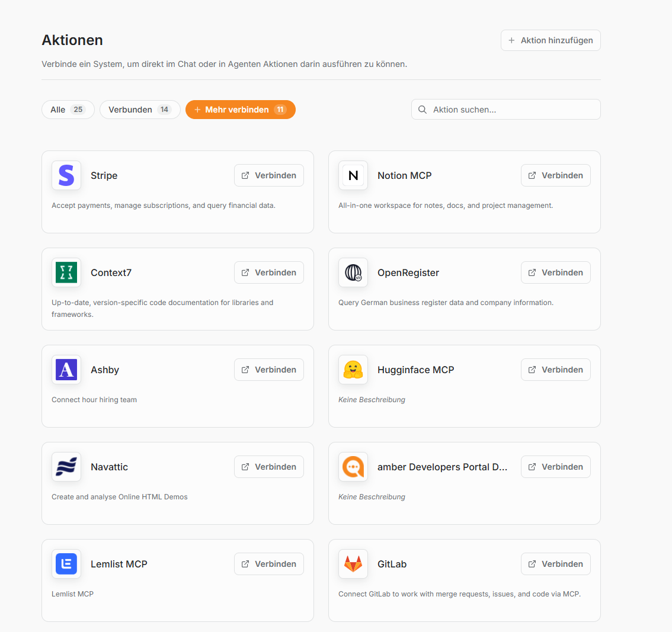Click 'Query German business register data' description
Screen dimensions: 672x632
point(446,303)
